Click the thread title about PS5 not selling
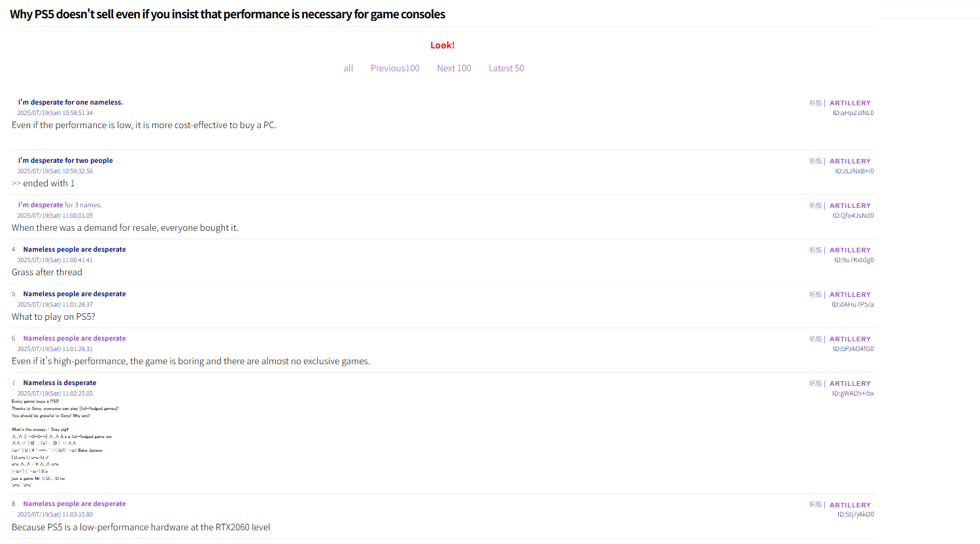Image resolution: width=980 pixels, height=544 pixels. coord(228,14)
